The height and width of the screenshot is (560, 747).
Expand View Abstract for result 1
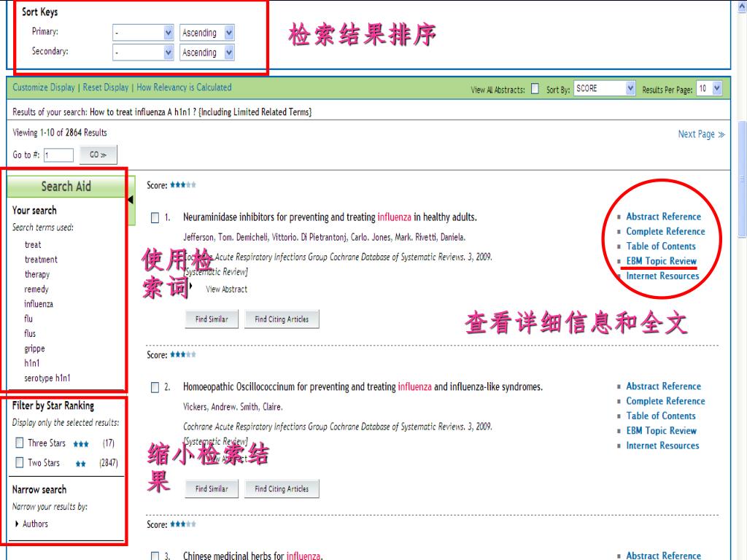(x=226, y=289)
